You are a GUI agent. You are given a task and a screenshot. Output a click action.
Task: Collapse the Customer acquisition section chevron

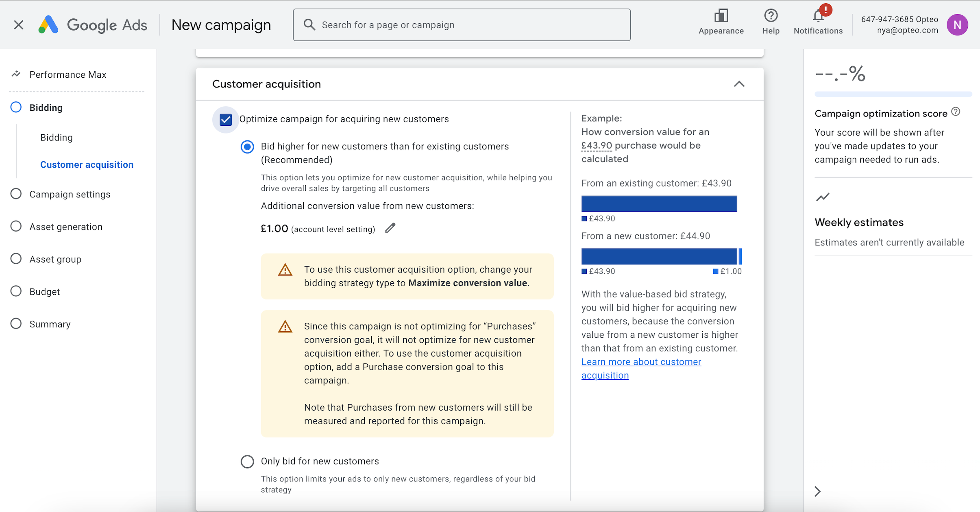click(739, 84)
